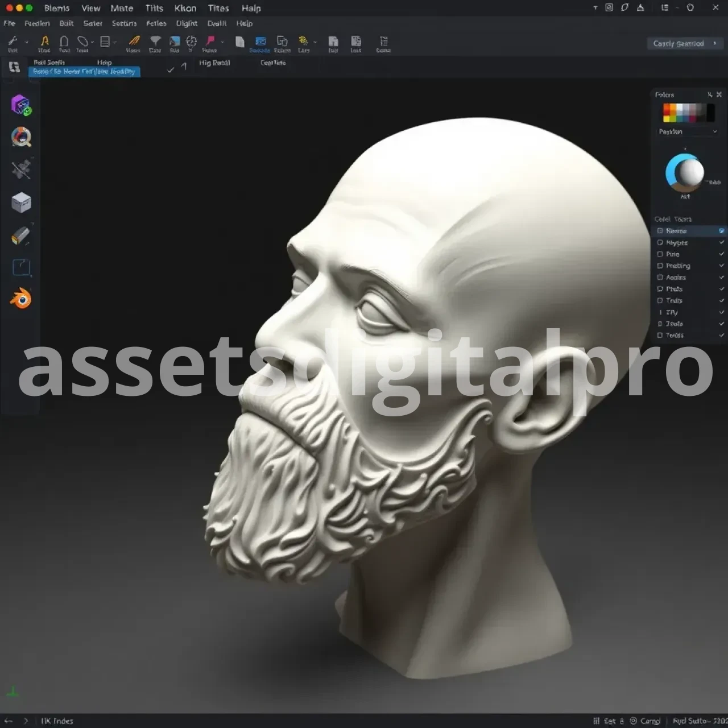Viewport: 728px width, 728px height.
Task: Click the white material preview sphere
Action: click(x=692, y=172)
